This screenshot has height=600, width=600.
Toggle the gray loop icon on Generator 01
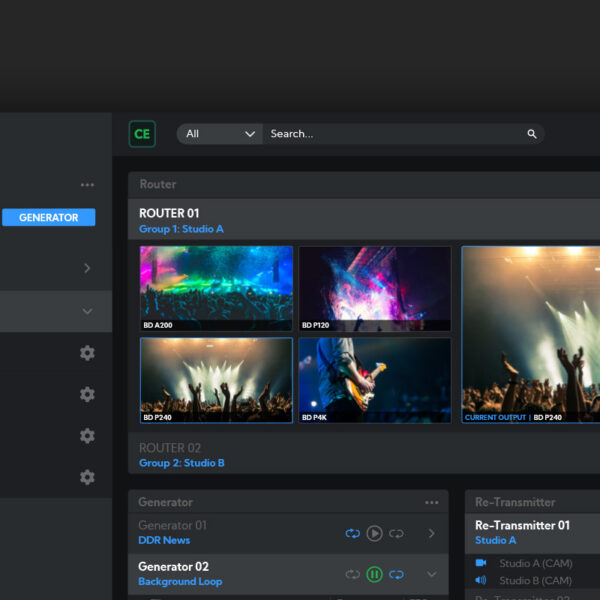[x=396, y=534]
